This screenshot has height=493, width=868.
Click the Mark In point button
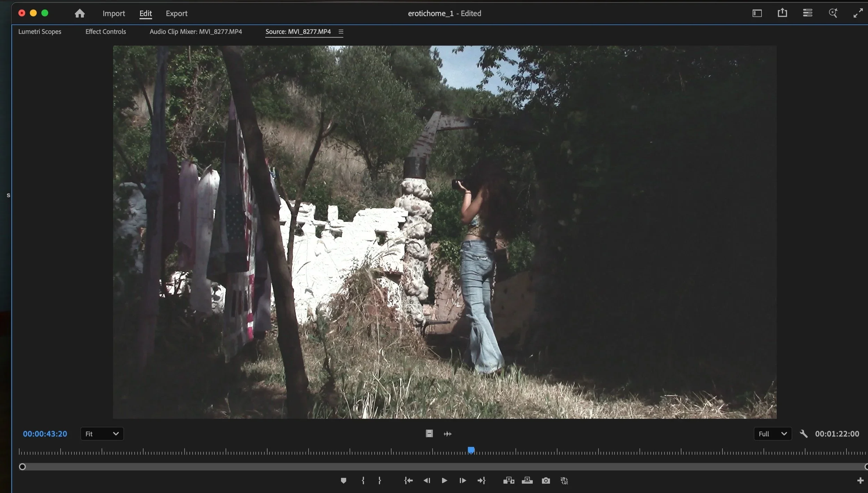363,481
